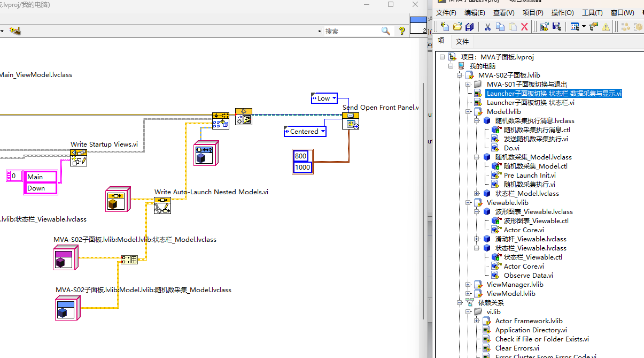Viewport: 644px width, 358px height.
Task: Open the 文件(F) menu
Action: (x=446, y=13)
